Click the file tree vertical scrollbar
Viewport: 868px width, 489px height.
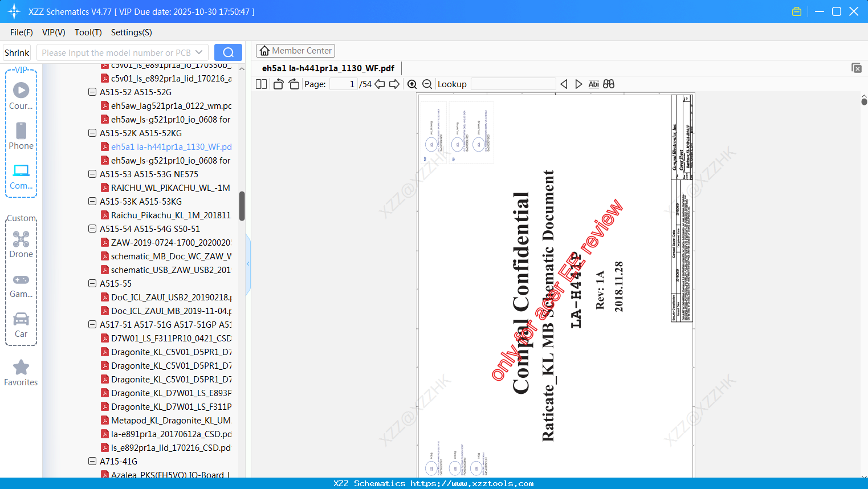pyautogui.click(x=242, y=206)
